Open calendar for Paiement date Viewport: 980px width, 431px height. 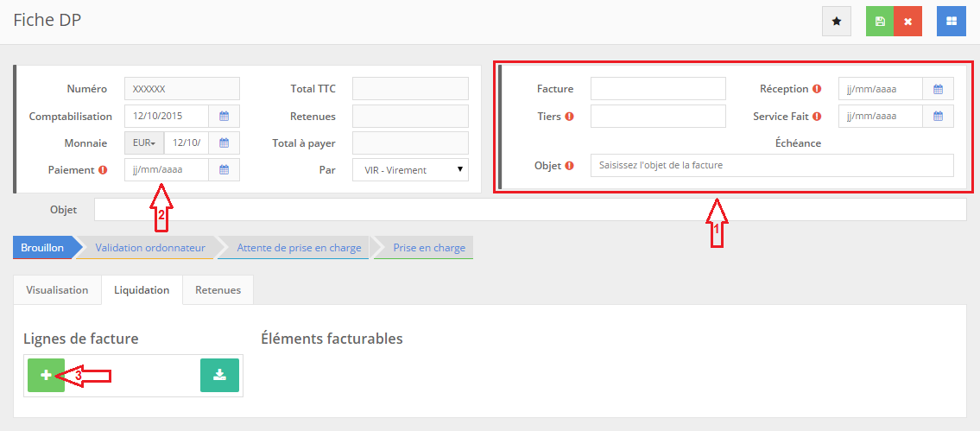click(224, 170)
